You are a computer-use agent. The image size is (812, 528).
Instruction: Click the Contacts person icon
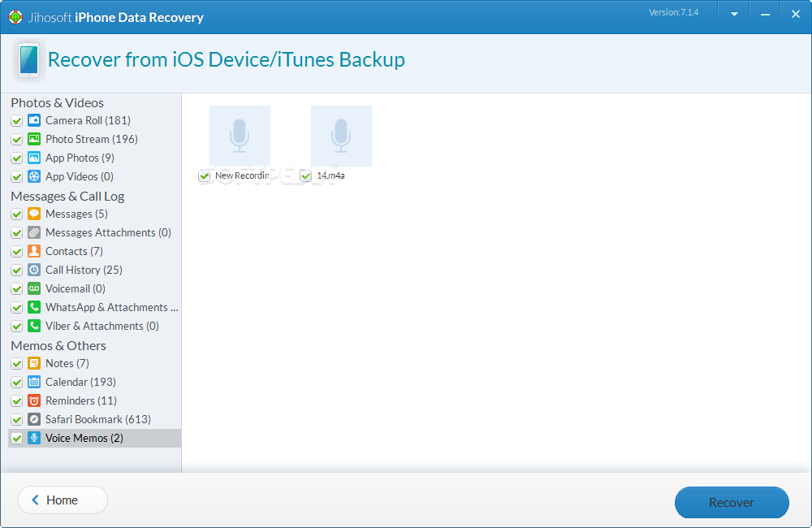click(x=34, y=251)
